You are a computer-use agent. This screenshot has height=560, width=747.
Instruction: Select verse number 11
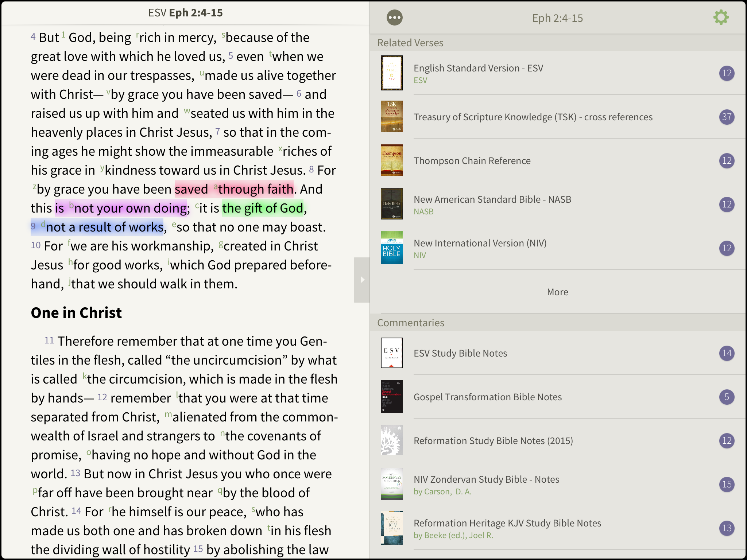[x=49, y=340]
